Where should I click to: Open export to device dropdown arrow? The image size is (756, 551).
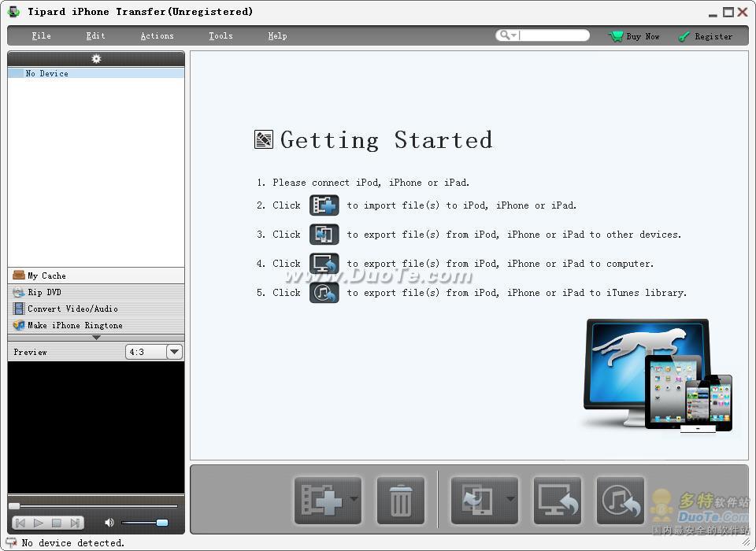510,499
